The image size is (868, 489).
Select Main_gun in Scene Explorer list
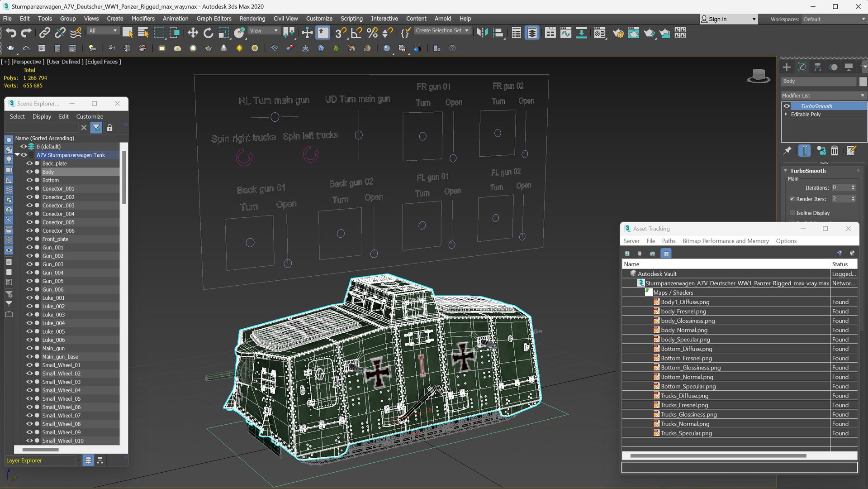53,348
